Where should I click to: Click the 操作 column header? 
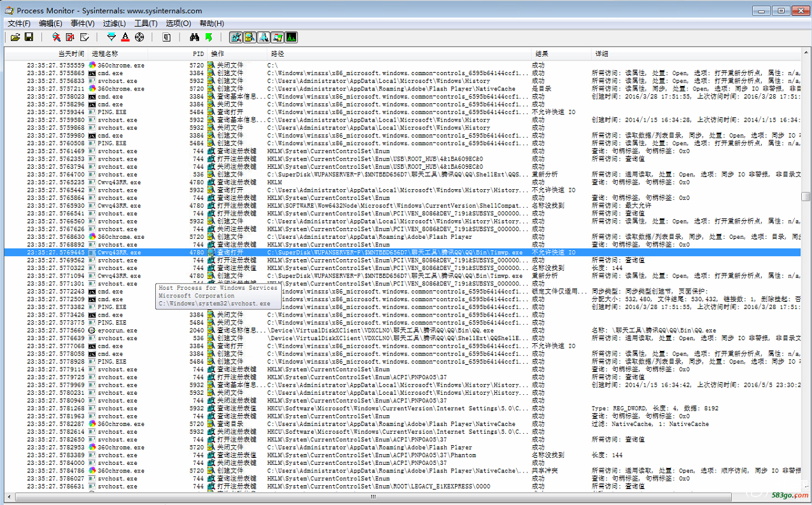click(x=236, y=54)
